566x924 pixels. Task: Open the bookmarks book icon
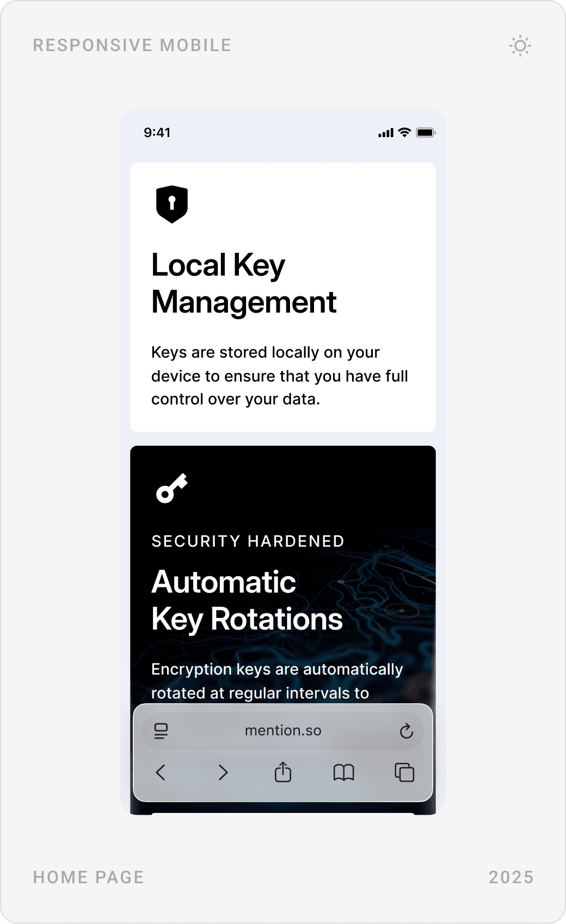click(x=343, y=772)
